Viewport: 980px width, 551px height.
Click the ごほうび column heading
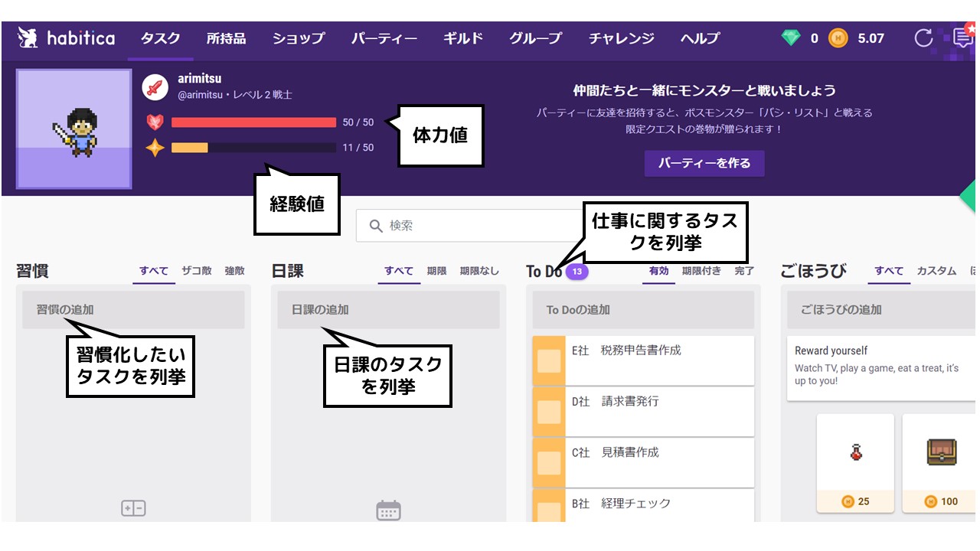(x=813, y=271)
